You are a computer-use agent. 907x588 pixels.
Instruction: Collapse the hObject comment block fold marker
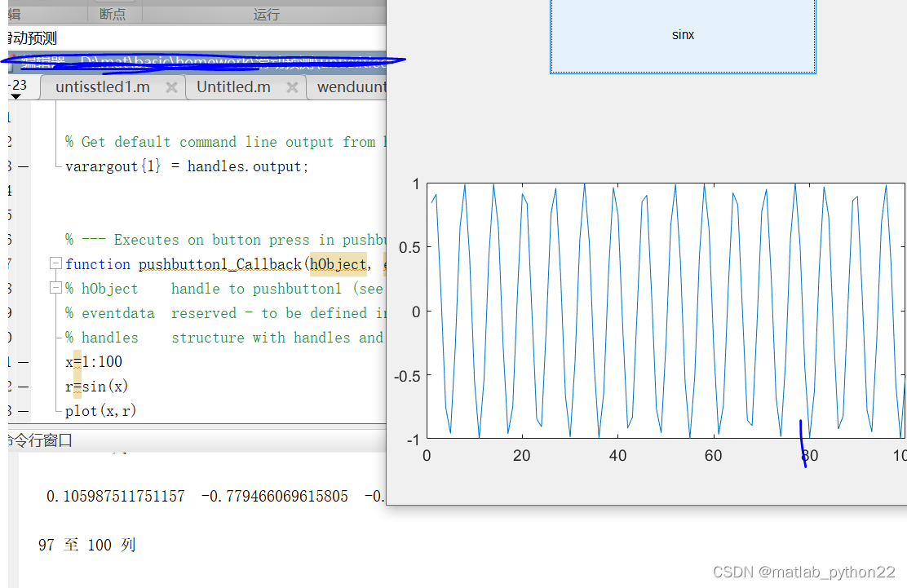click(x=55, y=287)
